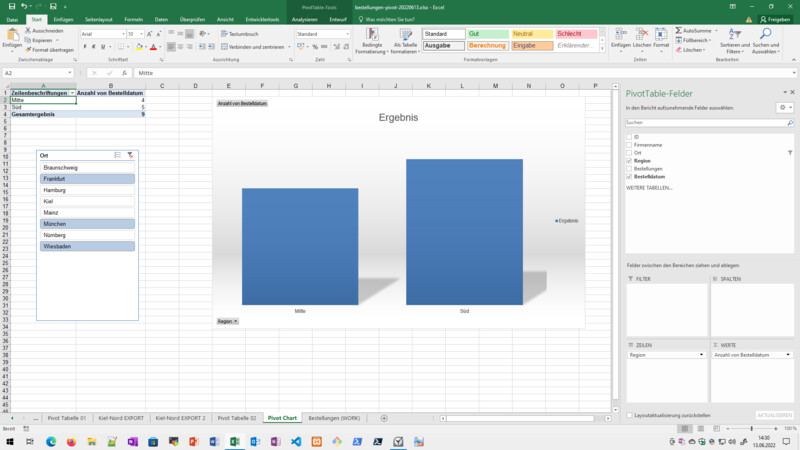Adjust the zoom slider in the status bar
The image size is (800, 450).
[752, 429]
